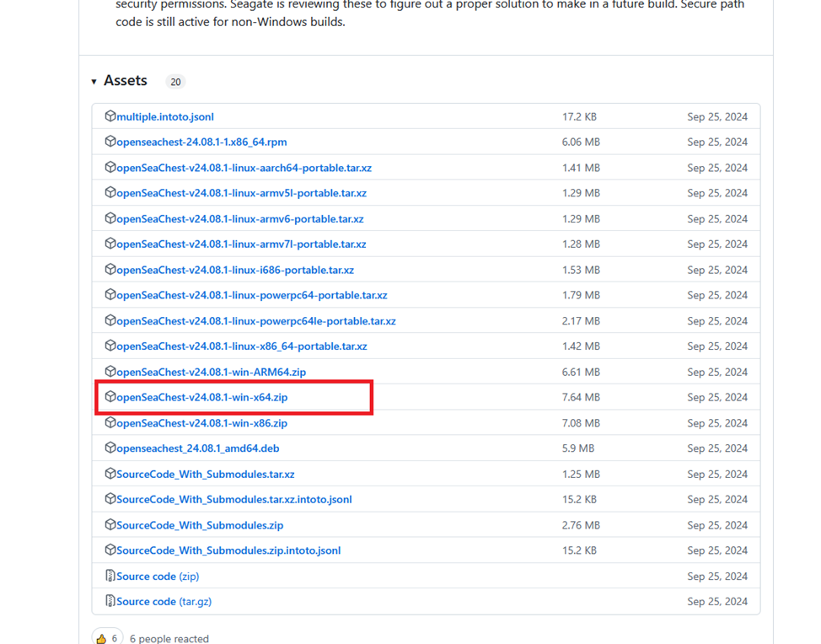
Task: Download the linux-armv5l-portable.tar.xz asset
Action: coord(241,193)
